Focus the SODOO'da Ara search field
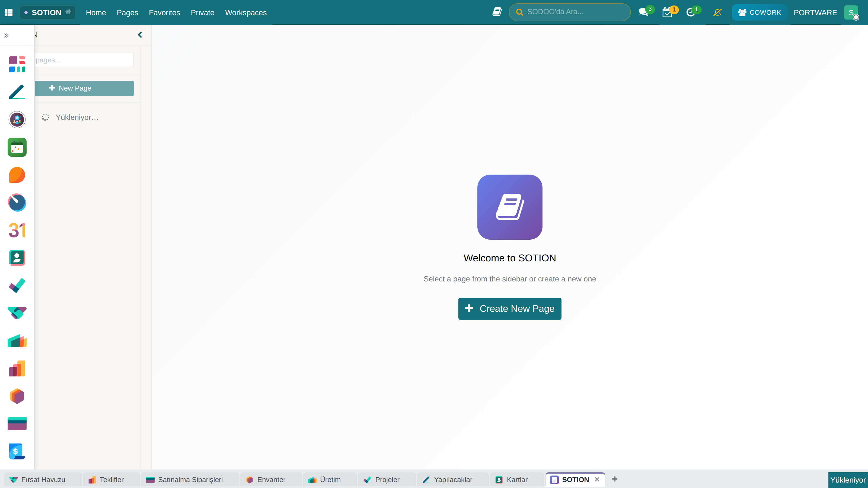The image size is (868, 488). [x=570, y=12]
